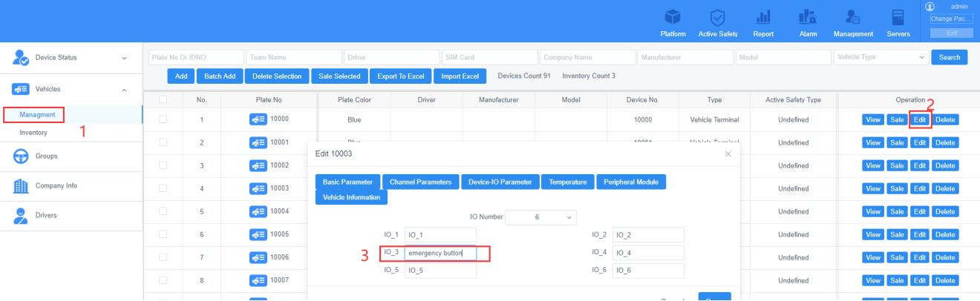The height and width of the screenshot is (301, 980).
Task: Click the Delete Selection button
Action: 277,76
